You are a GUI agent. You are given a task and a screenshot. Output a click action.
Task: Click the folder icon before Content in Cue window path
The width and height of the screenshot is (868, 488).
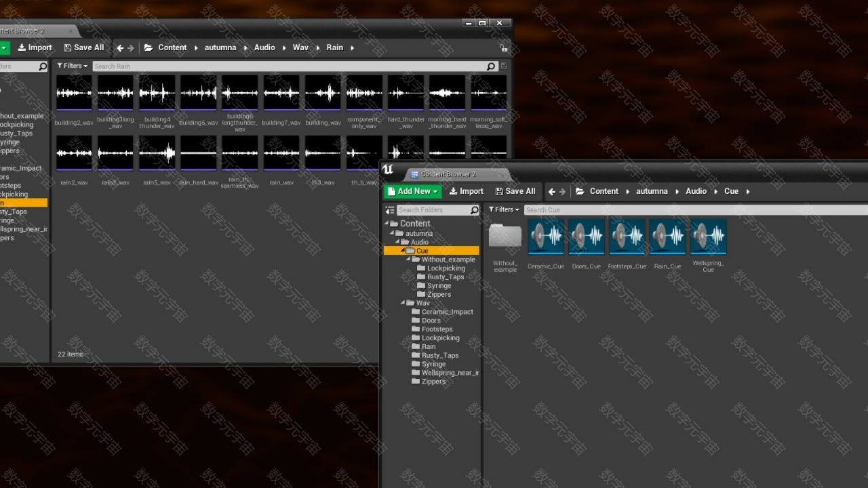(580, 191)
